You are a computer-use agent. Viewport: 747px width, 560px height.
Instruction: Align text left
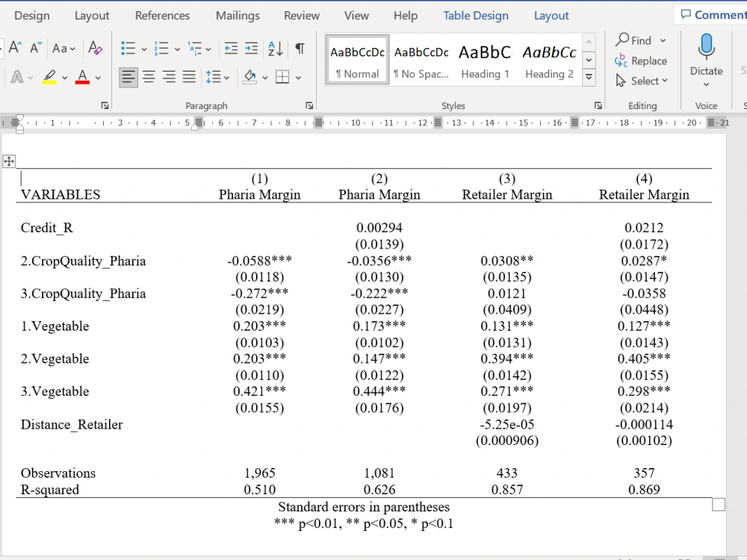pos(128,77)
